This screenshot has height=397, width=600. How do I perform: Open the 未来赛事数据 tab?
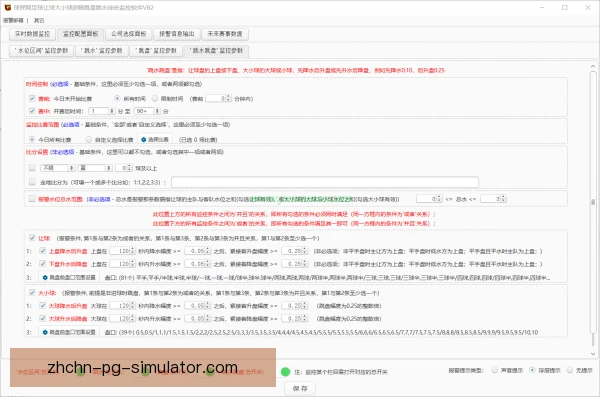point(225,34)
